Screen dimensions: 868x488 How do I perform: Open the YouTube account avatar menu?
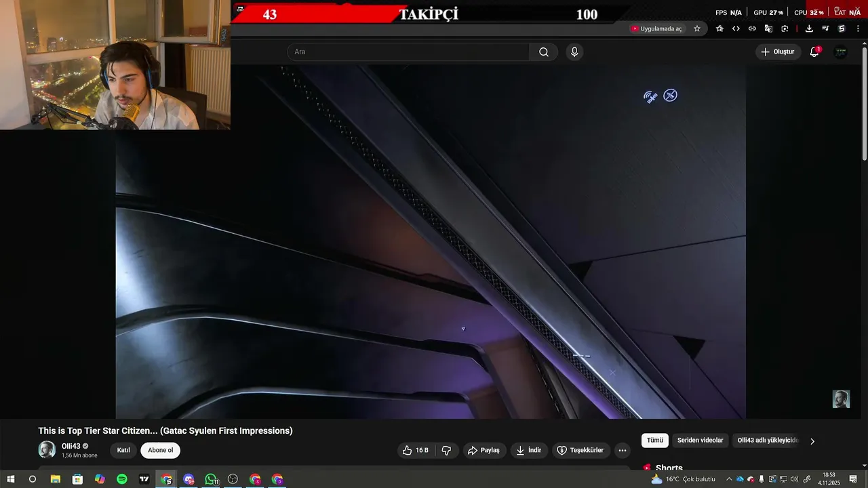coord(840,52)
